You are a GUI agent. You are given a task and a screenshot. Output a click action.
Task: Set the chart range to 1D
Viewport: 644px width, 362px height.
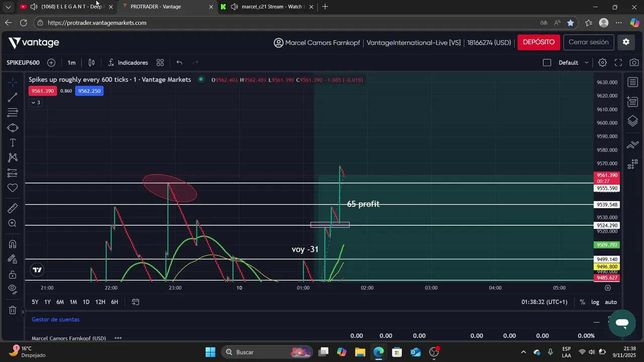coord(86,302)
